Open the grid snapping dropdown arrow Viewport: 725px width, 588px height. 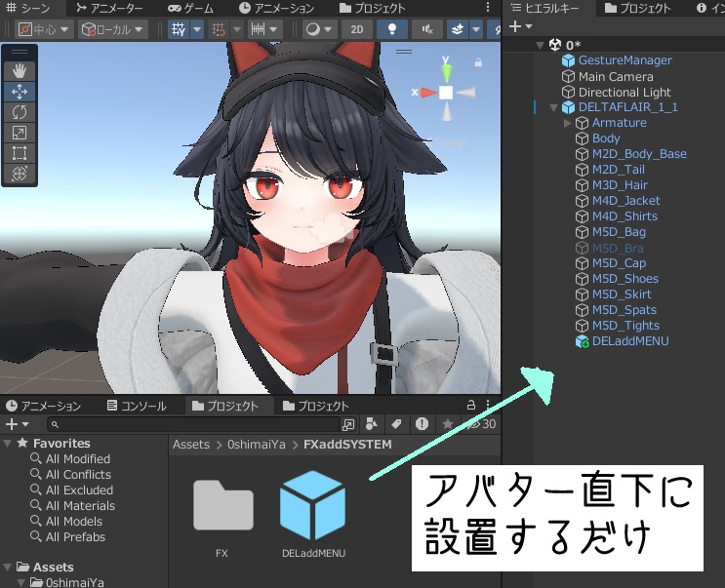237,29
